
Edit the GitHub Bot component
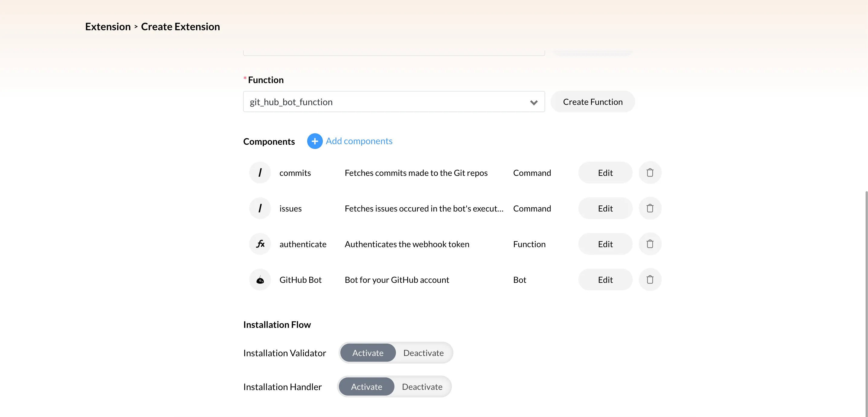pyautogui.click(x=605, y=280)
